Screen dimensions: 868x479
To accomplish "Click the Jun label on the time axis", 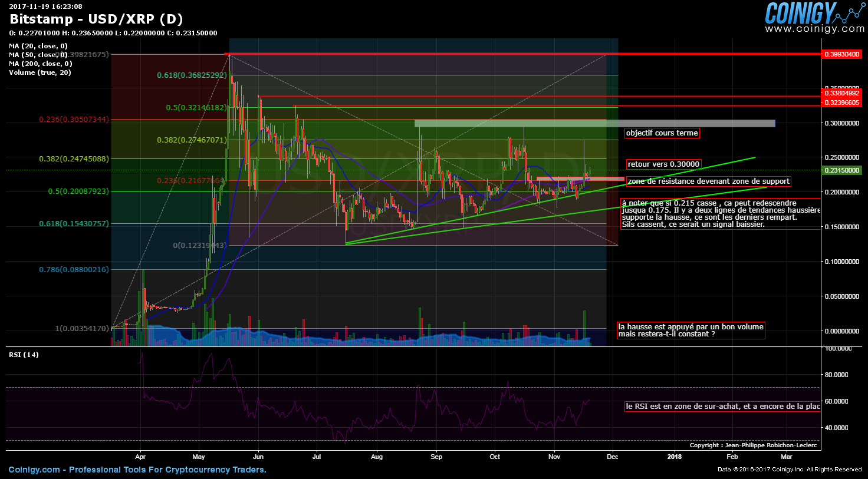I will click(x=258, y=457).
